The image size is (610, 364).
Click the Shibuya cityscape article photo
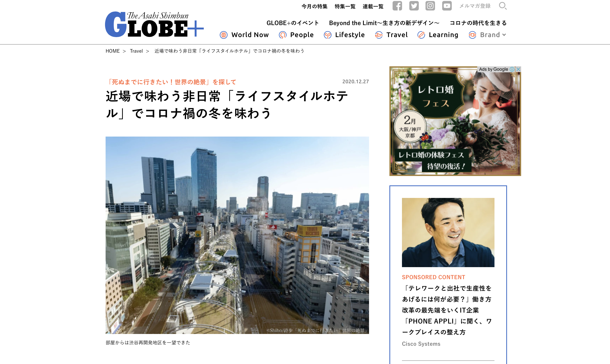237,235
